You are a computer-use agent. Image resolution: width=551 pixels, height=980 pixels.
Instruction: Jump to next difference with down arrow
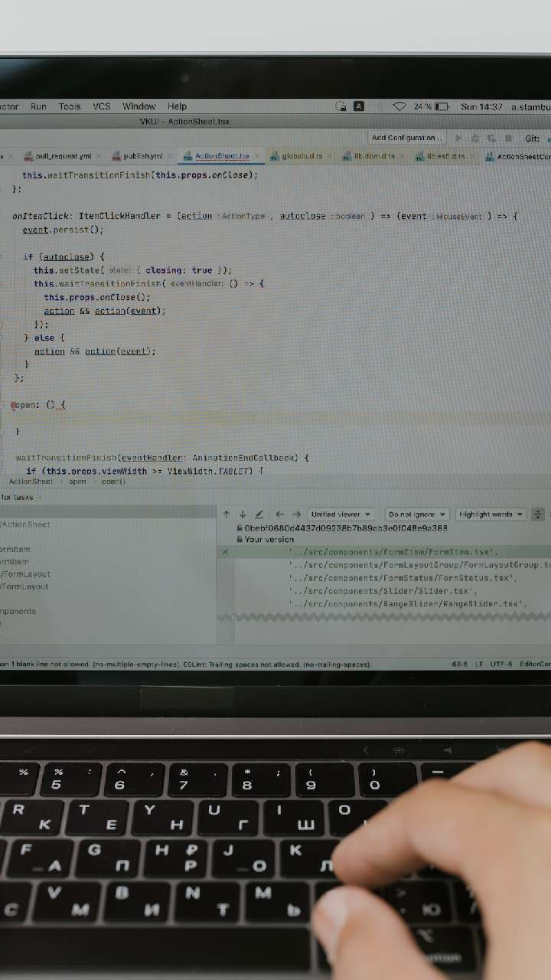243,514
